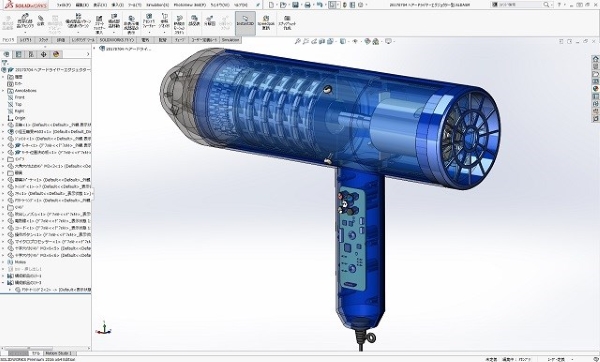This screenshot has height=362, width=600.
Task: Select the Front plane in the tree
Action: click(x=20, y=97)
